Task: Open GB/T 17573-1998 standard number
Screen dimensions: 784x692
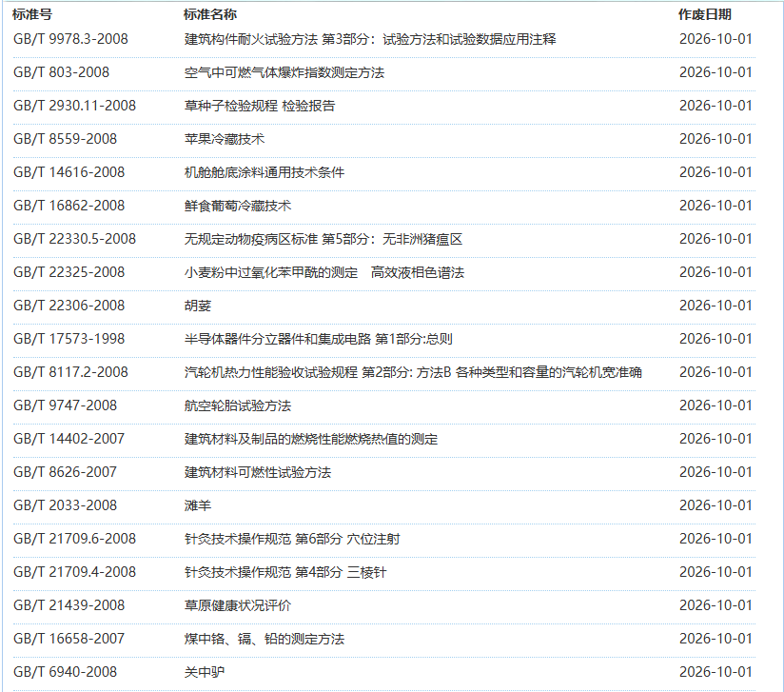Action: coord(69,339)
